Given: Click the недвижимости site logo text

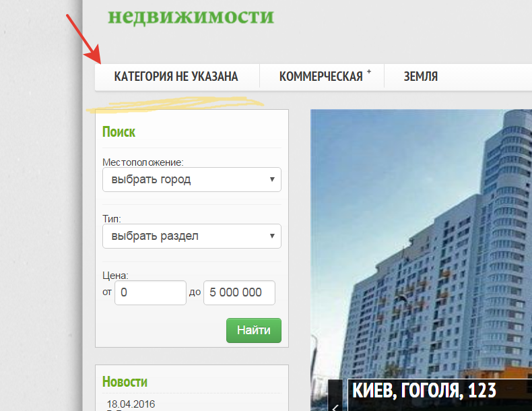Looking at the screenshot, I should pyautogui.click(x=191, y=16).
